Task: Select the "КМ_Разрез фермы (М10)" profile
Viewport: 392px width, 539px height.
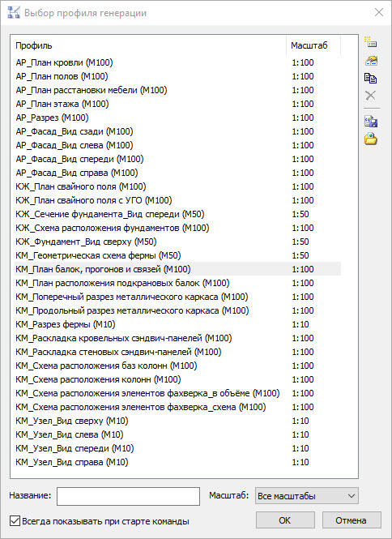Action: pos(177,324)
